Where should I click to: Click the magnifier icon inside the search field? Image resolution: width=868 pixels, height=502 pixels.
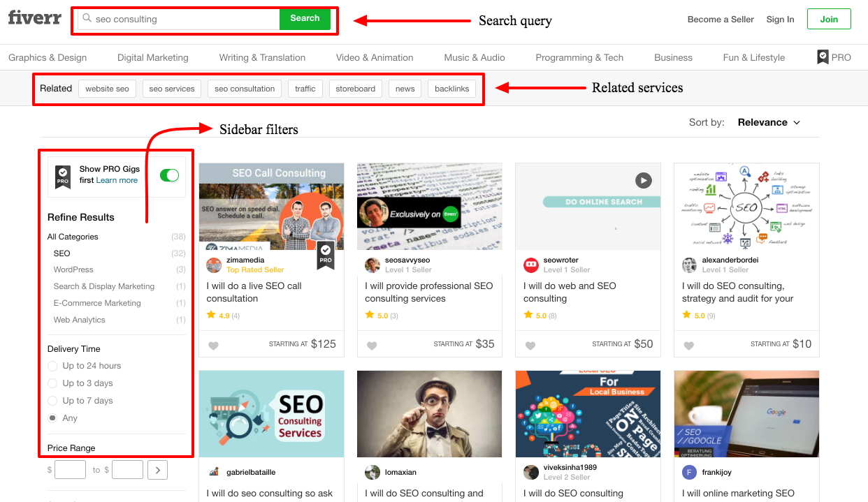(x=87, y=19)
